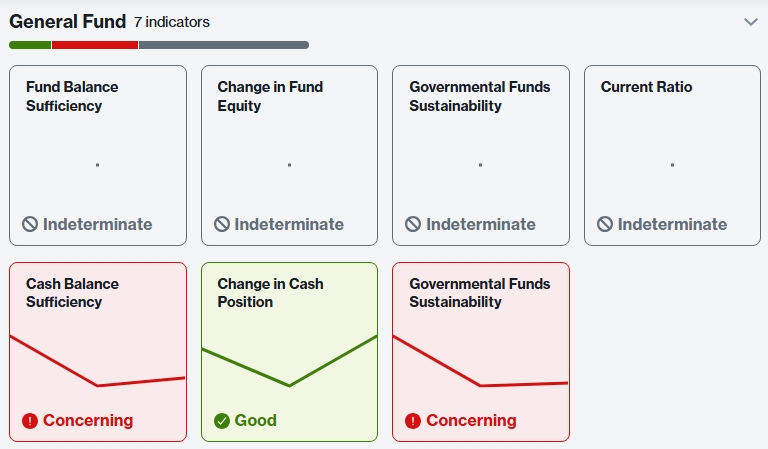Image resolution: width=768 pixels, height=449 pixels.
Task: Click the General Fund heading
Action: click(x=67, y=22)
